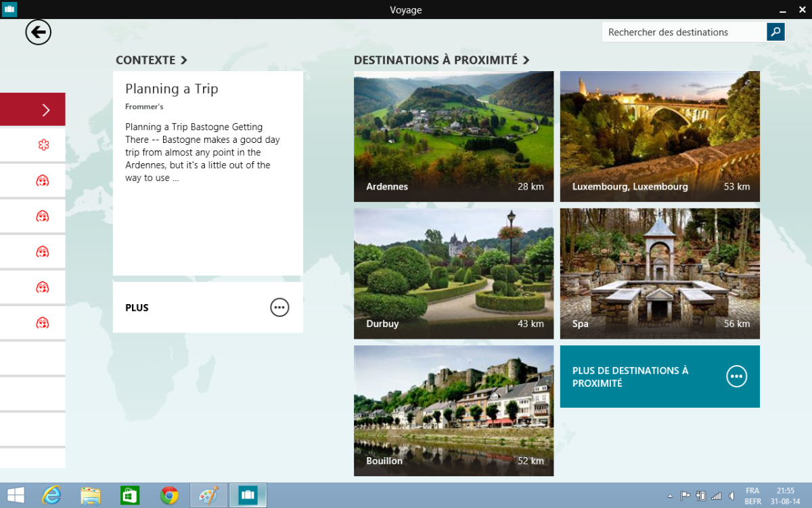Click ellipsis circle on teal destinations tile
The width and height of the screenshot is (812, 508).
coord(737,376)
